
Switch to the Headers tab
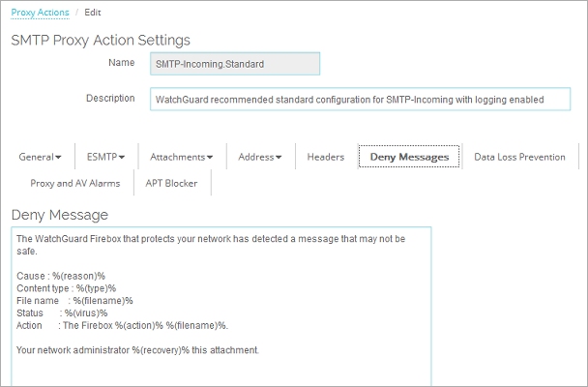point(325,157)
